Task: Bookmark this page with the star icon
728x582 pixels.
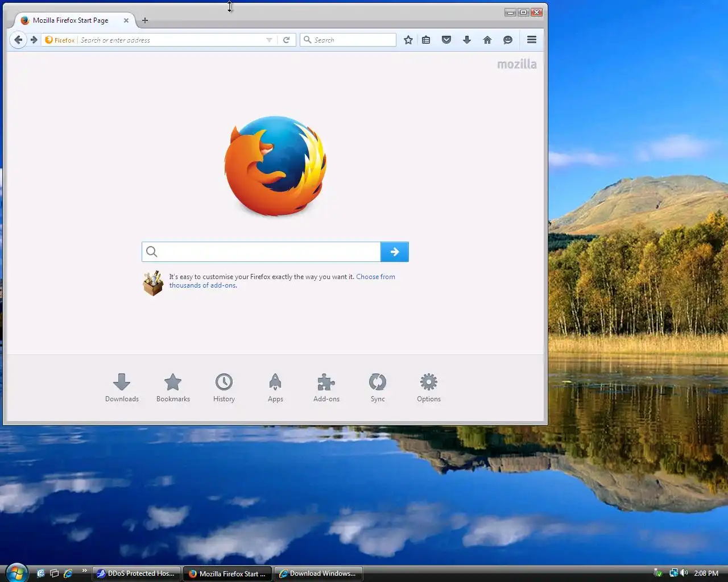Action: click(408, 40)
